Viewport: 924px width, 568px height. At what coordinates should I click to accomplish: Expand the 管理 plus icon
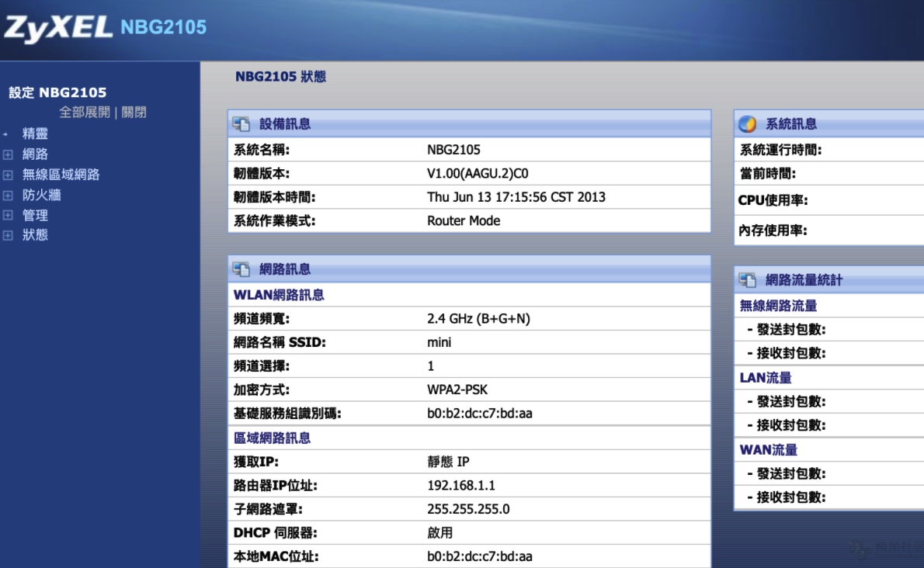point(8,215)
